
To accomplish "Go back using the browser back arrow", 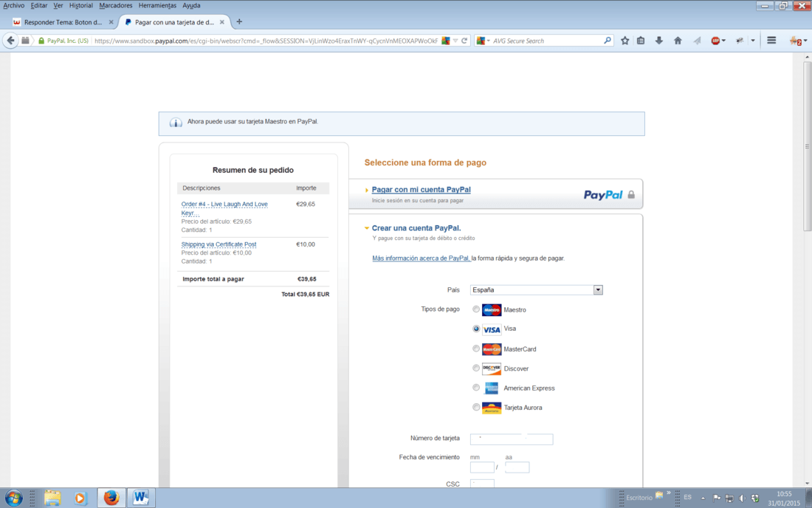I will pyautogui.click(x=10, y=41).
